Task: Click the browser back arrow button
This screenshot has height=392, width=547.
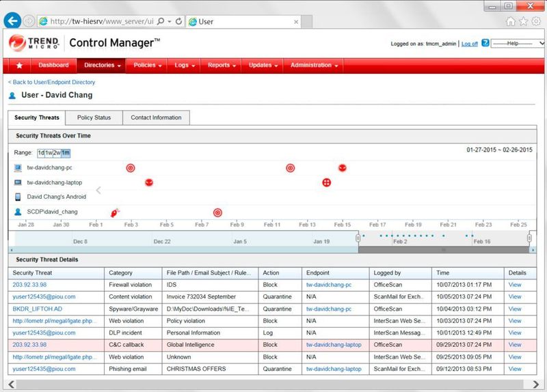Action: click(12, 21)
